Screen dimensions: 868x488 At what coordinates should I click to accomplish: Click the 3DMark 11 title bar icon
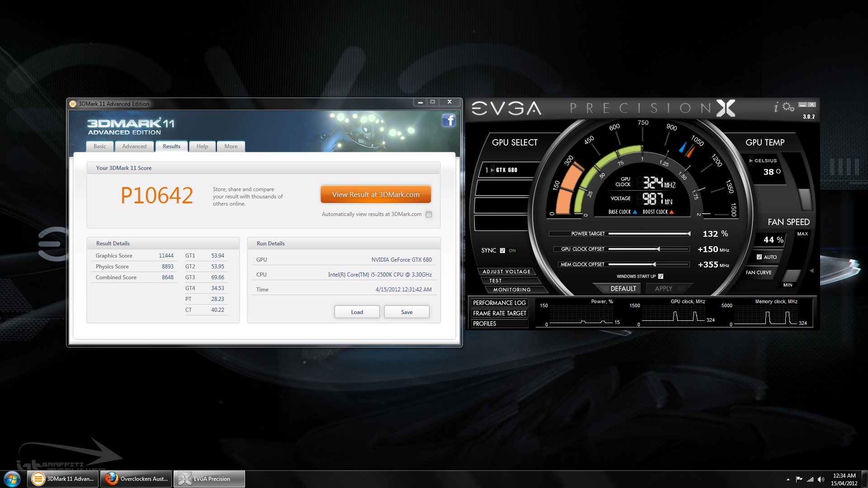click(x=73, y=104)
